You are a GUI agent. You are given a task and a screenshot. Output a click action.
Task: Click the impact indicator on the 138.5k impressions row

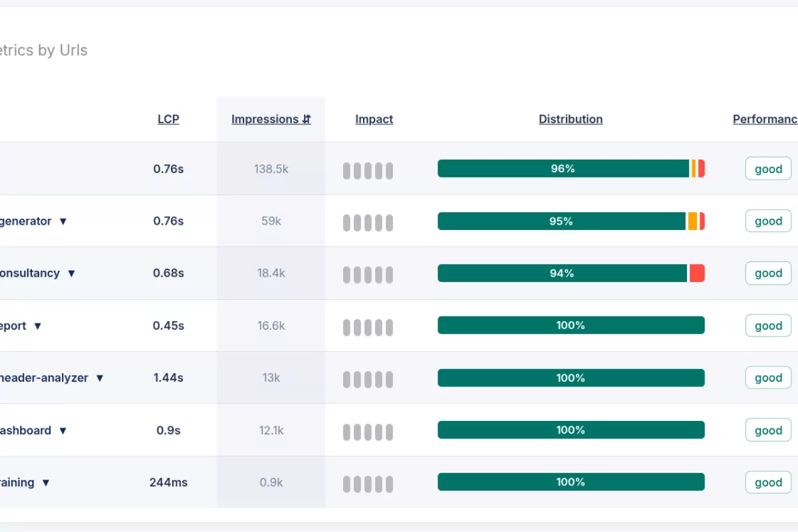coord(367,170)
